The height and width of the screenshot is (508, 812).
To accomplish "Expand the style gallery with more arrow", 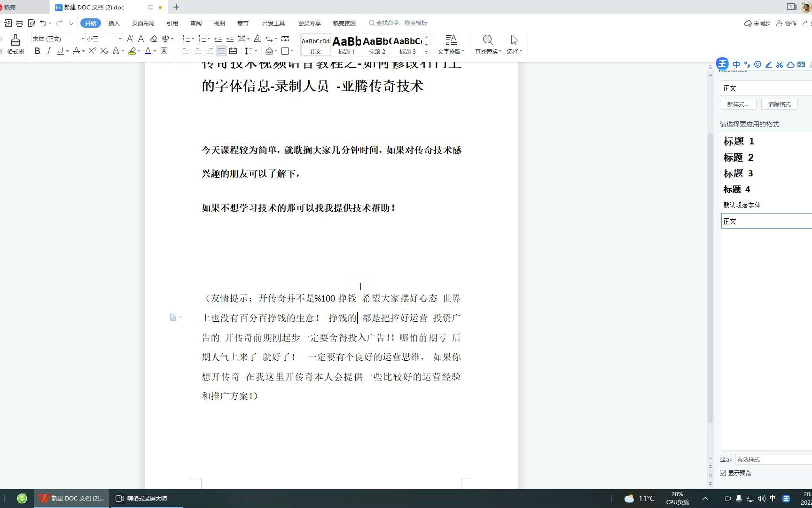I will pos(426,53).
